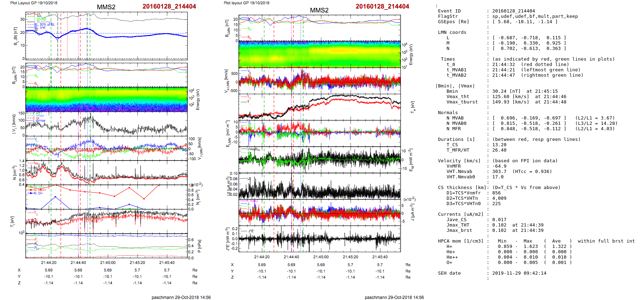Click the red event ID title above left plot

pyautogui.click(x=169, y=6)
